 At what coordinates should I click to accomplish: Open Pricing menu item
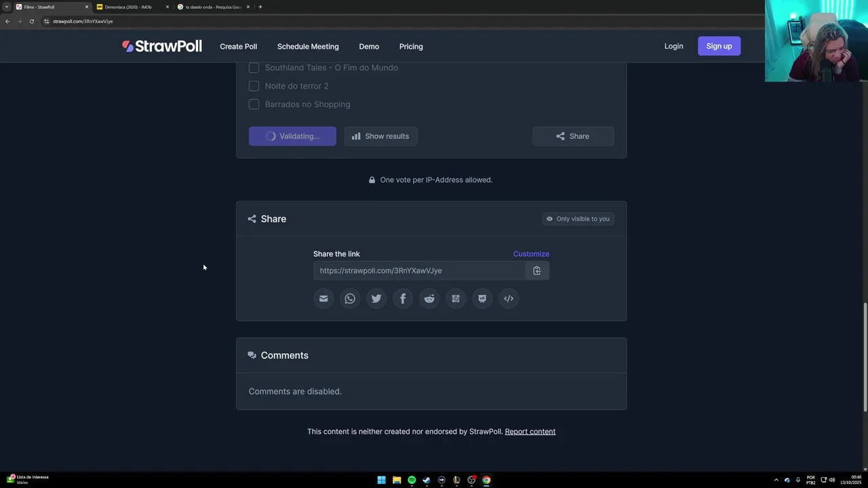pyautogui.click(x=411, y=46)
